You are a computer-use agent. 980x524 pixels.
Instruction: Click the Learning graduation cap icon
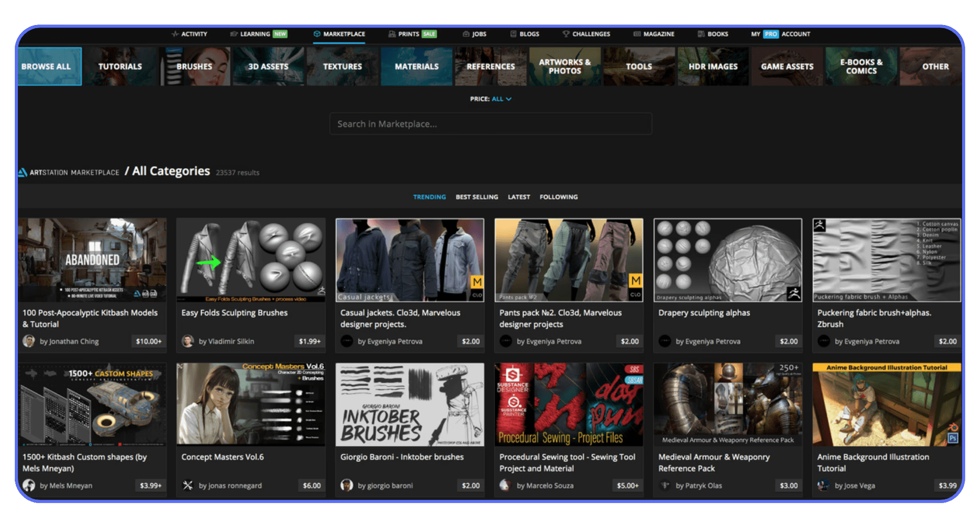[234, 34]
